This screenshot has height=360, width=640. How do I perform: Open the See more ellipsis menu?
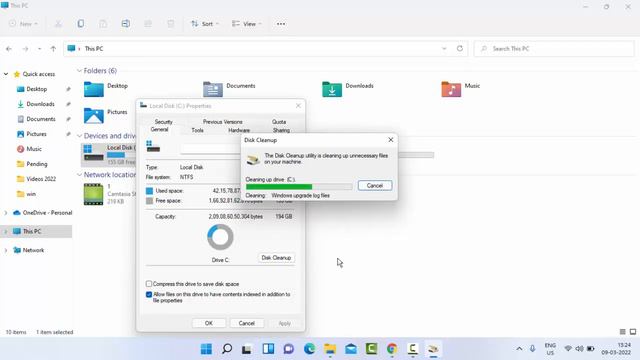coord(281,24)
